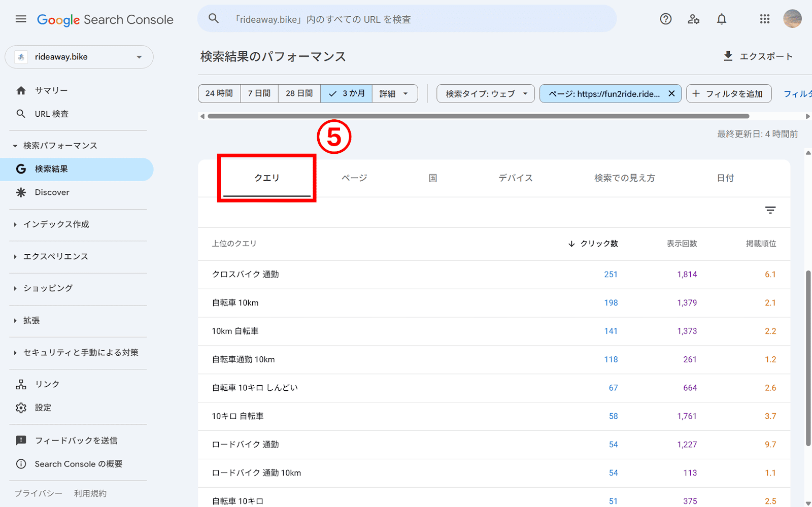Screen dimensions: 812x507
Task: Open the help panel via question mark icon
Action: pos(665,19)
